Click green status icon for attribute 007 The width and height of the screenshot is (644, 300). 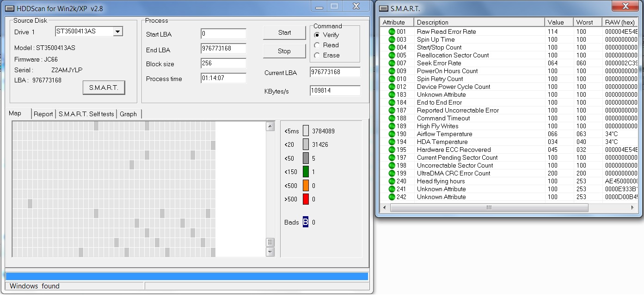coord(392,63)
